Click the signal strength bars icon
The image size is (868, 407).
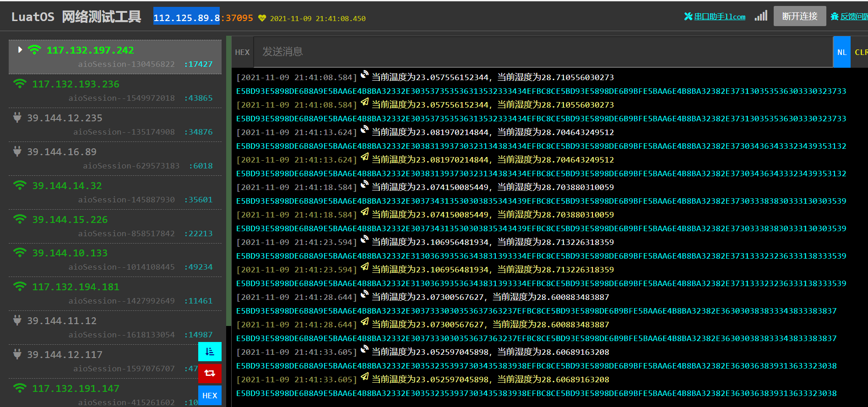[761, 16]
